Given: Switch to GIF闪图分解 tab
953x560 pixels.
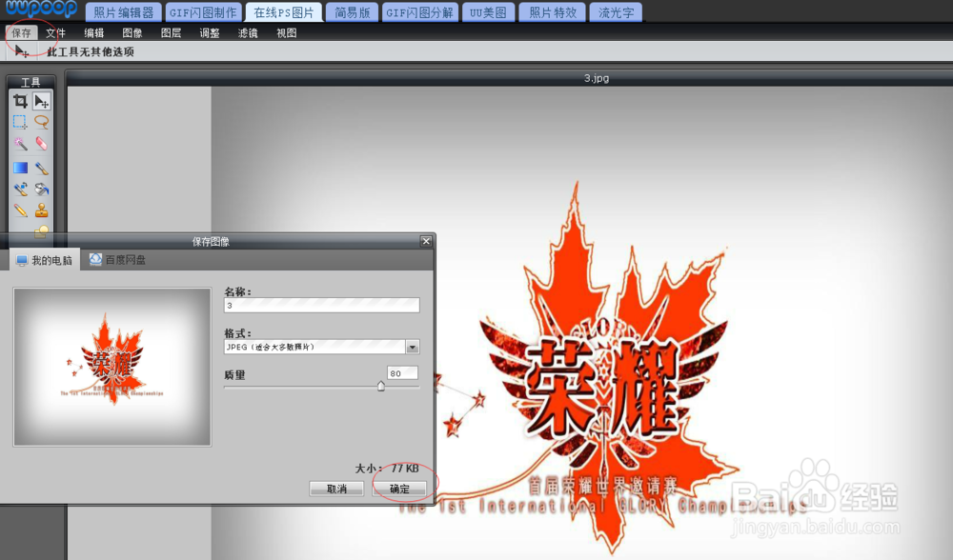Looking at the screenshot, I should point(420,12).
